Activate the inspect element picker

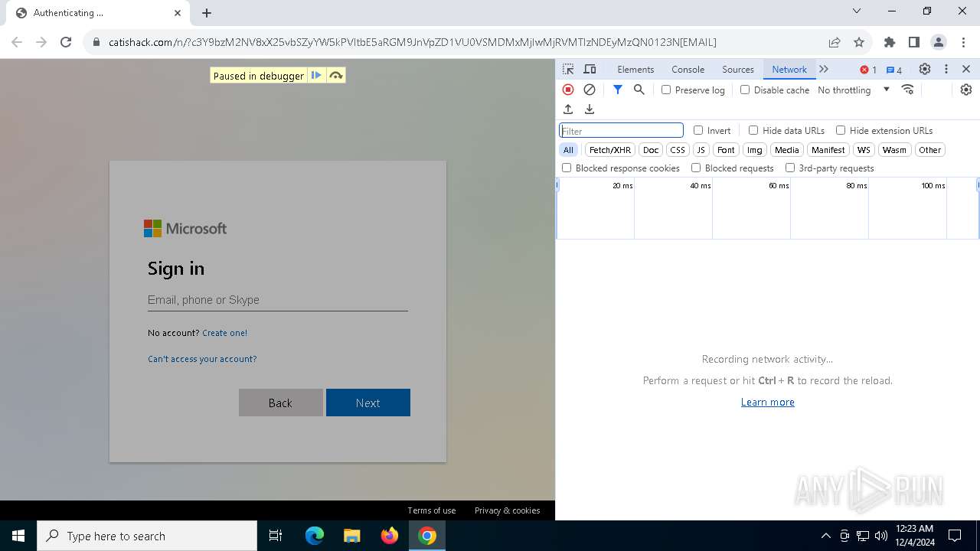(568, 69)
